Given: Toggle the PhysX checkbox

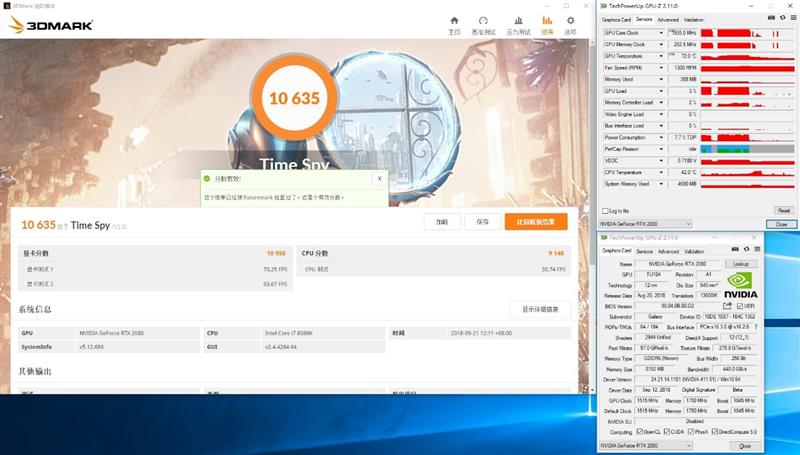Looking at the screenshot, I should pos(691,432).
